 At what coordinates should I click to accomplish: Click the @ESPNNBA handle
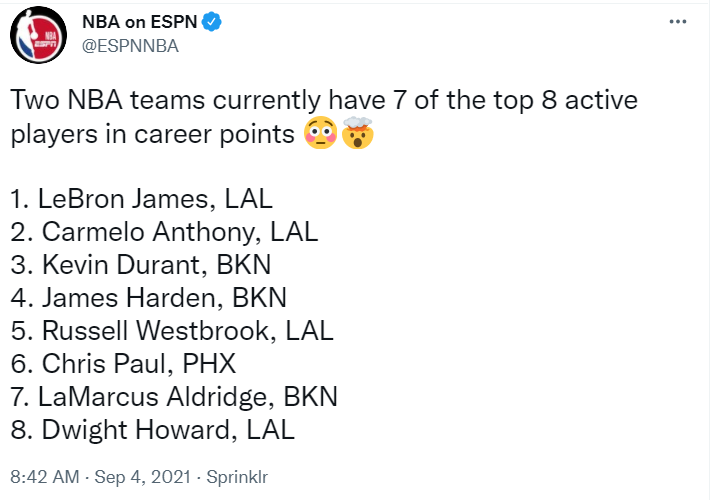[130, 46]
